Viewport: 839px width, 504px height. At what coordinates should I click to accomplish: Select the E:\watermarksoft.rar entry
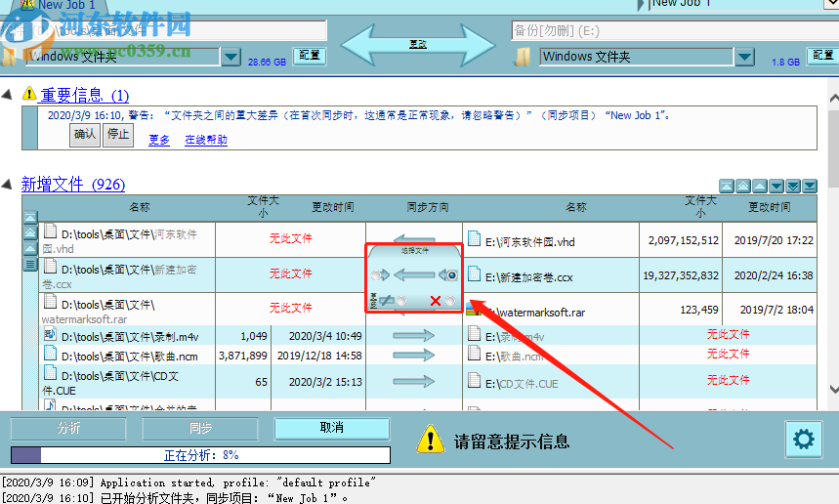535,313
